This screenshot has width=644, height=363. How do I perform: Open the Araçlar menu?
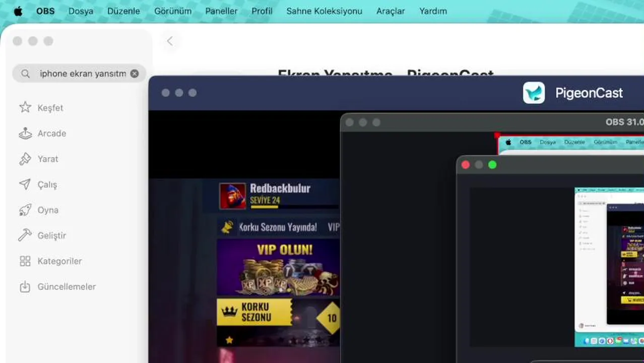click(391, 11)
